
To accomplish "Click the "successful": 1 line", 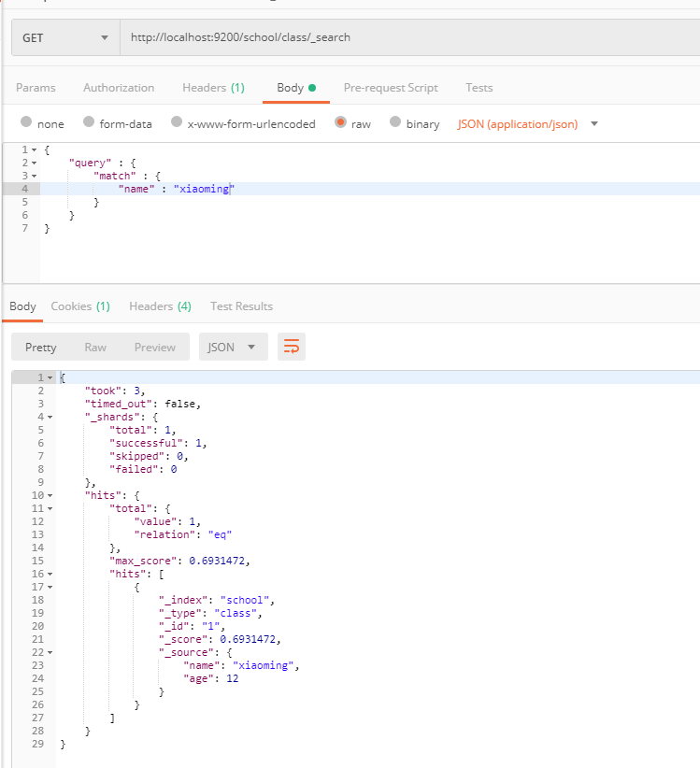I will [x=158, y=443].
